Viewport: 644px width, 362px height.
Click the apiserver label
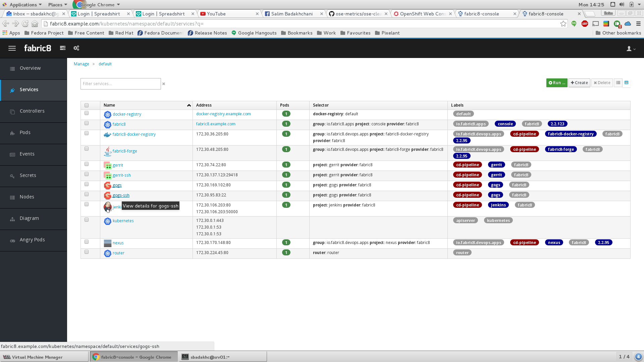coord(466,221)
